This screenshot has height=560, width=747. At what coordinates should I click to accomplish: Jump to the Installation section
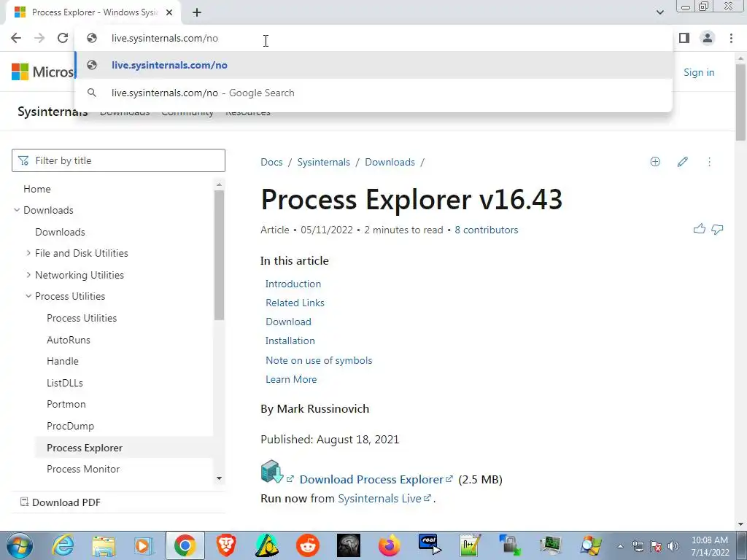click(290, 341)
